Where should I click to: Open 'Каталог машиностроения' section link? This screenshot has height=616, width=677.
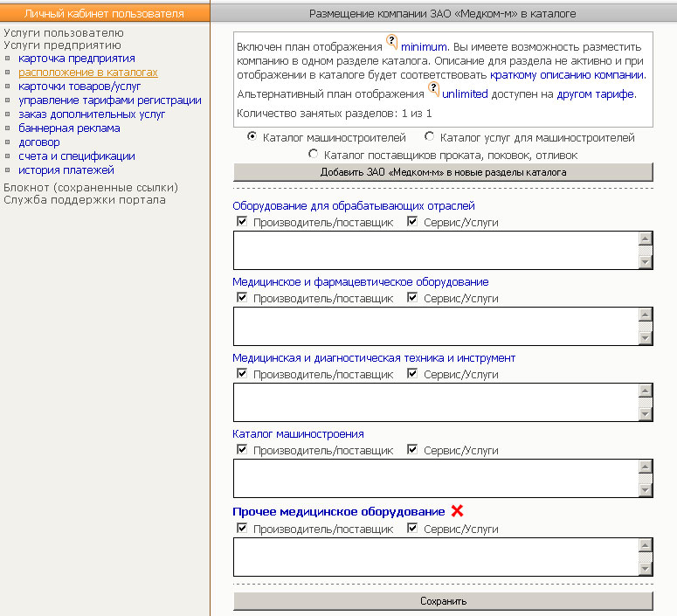pos(298,433)
